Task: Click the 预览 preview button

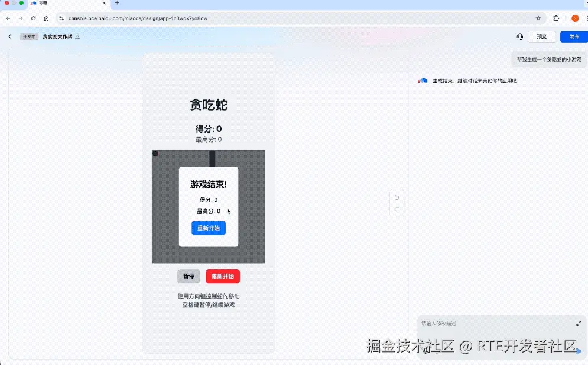Action: [541, 37]
